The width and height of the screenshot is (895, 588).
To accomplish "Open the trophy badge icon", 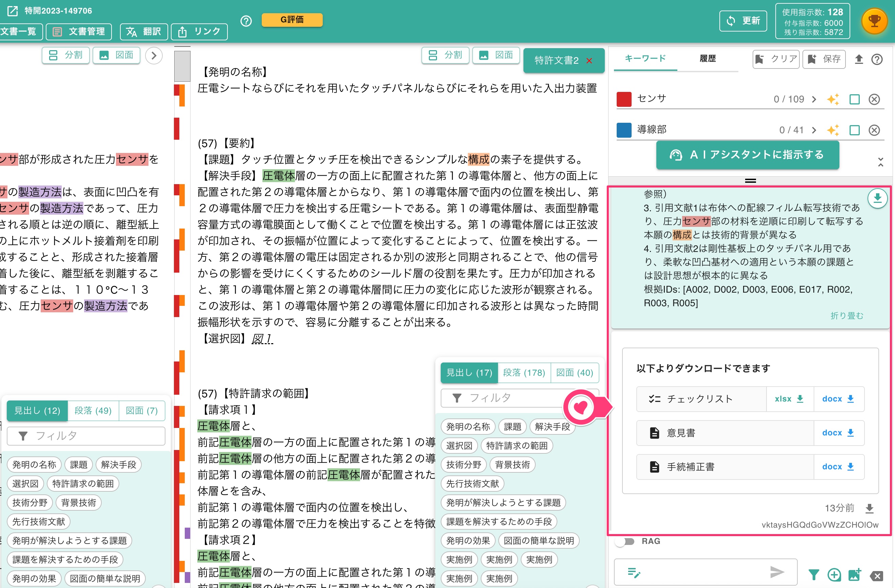I will coord(874,21).
